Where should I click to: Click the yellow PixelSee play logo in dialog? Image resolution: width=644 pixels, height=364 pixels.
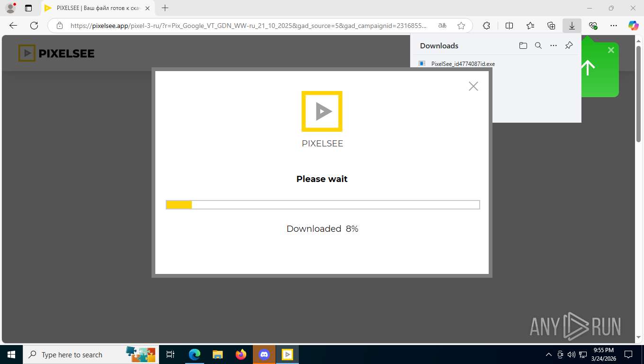pos(322,111)
